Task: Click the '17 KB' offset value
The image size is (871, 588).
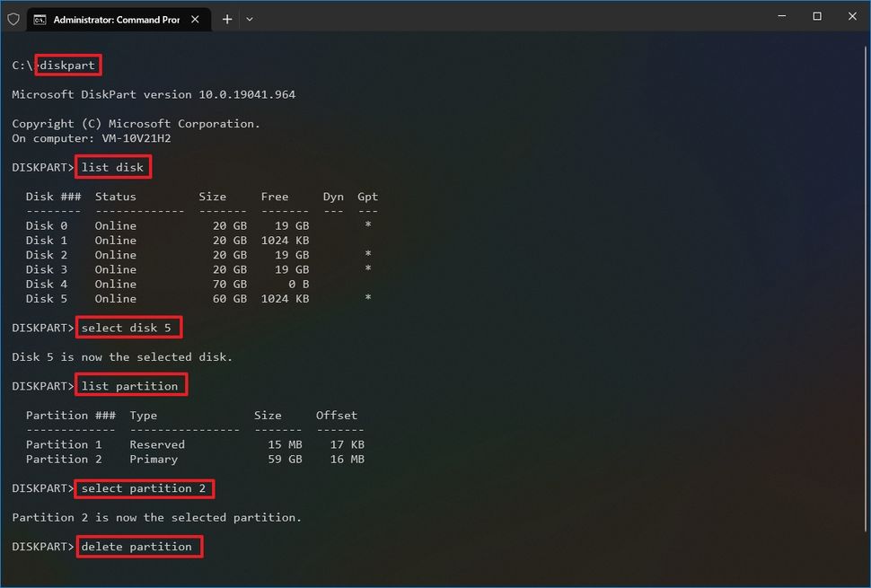Action: coord(348,444)
